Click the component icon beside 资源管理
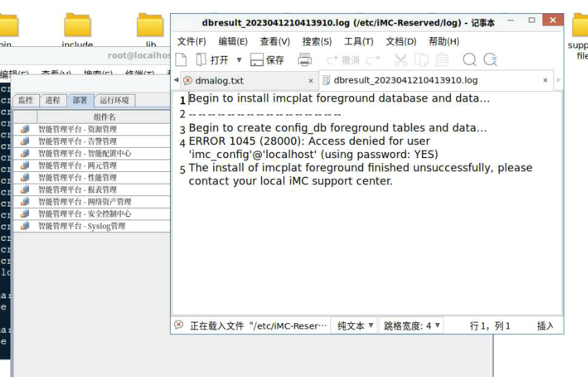Viewport: 588px width, 377px height. [x=25, y=129]
